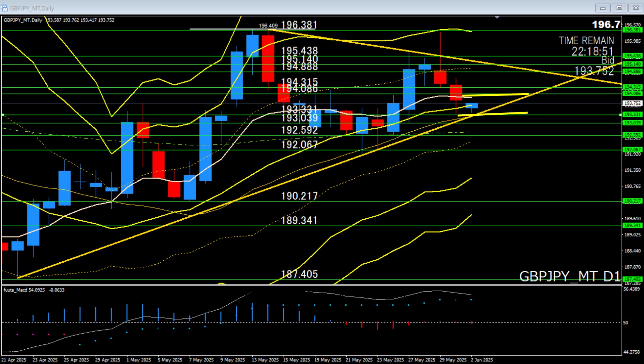Click the small 196.409 high label
Image resolution: width=644 pixels, height=364 pixels.
click(268, 25)
